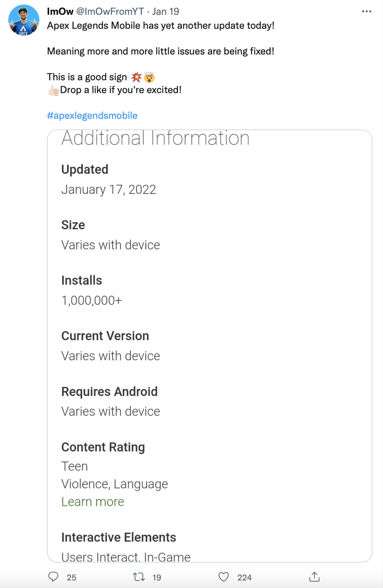Click the tweet's first line about today's update

[x=160, y=26]
